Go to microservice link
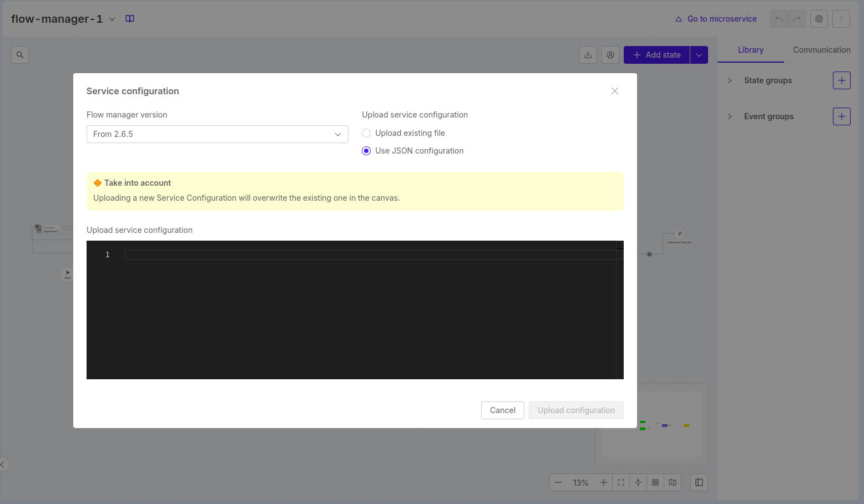Viewport: 864px width, 504px height. 716,19
